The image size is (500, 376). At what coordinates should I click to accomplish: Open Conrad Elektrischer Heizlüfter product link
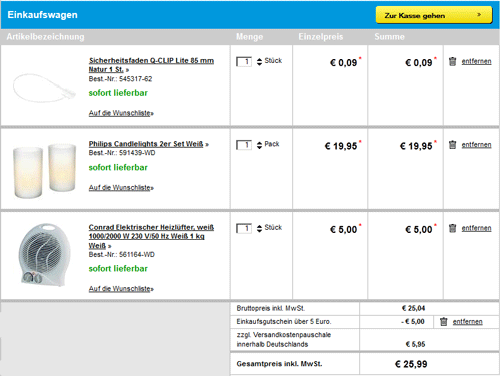coord(151,236)
